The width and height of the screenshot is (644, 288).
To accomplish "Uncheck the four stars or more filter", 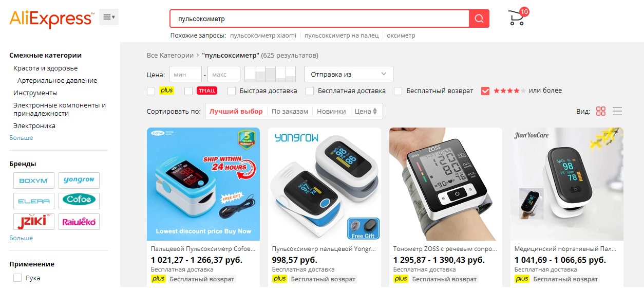I will pyautogui.click(x=485, y=91).
